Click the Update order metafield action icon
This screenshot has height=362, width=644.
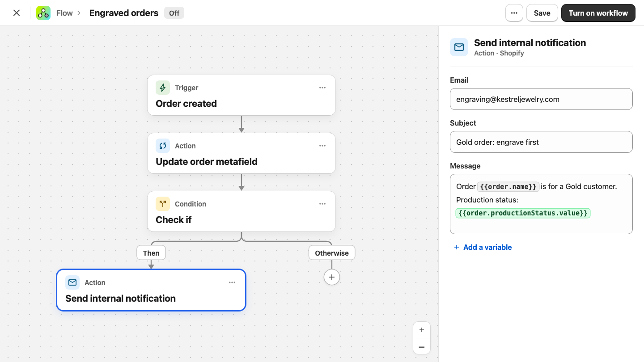(163, 146)
